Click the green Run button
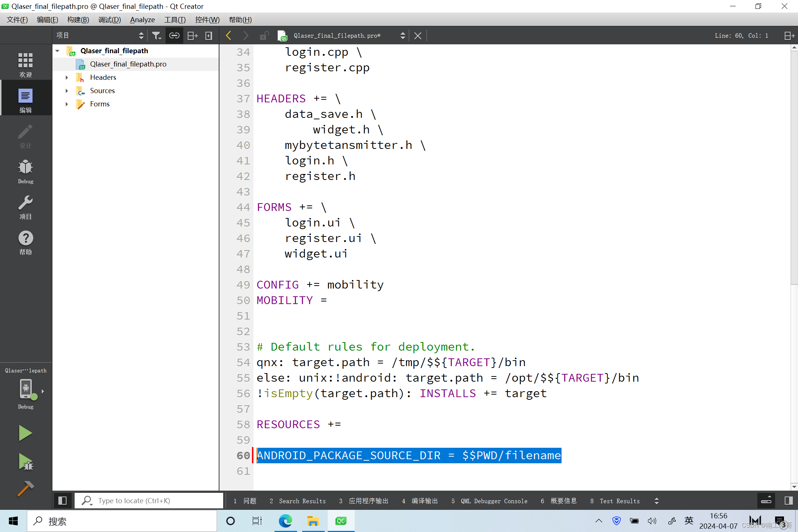 [x=25, y=433]
